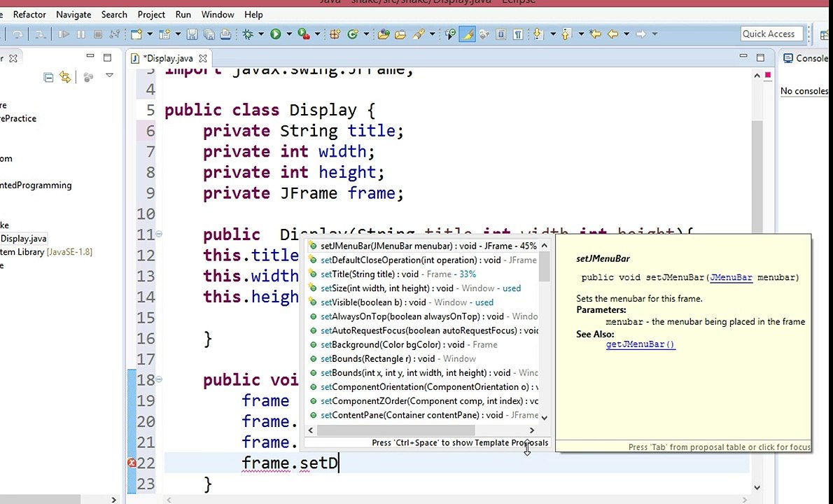Screen dimensions: 833x504
Task: Choose setSize(int width, int height) proposal
Action: click(423, 288)
